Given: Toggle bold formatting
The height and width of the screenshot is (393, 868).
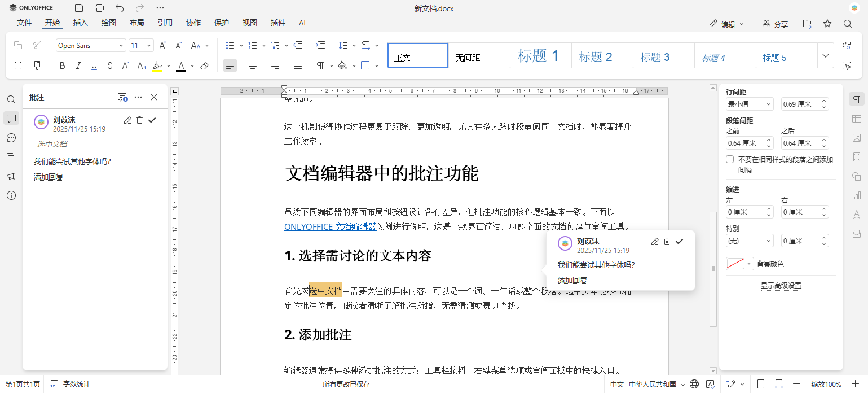Looking at the screenshot, I should (x=62, y=65).
